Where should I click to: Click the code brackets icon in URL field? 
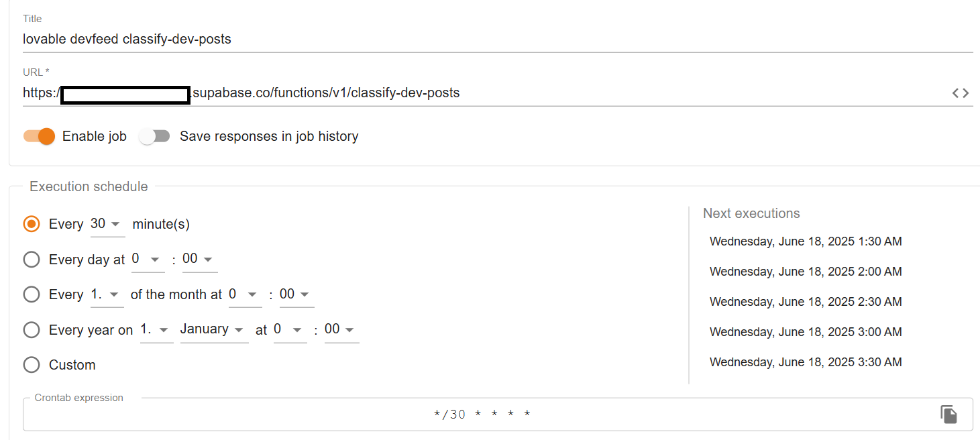[x=961, y=93]
